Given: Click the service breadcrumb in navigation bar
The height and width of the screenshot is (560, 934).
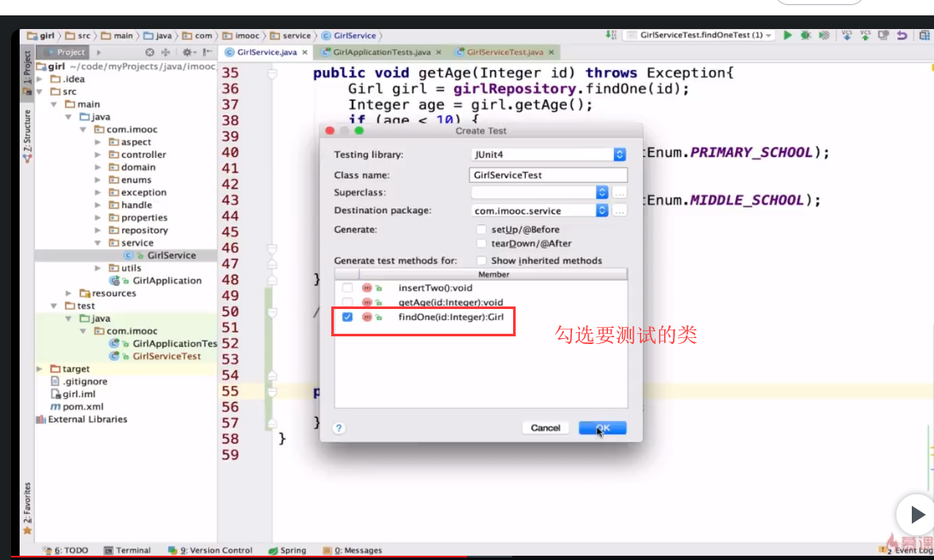Looking at the screenshot, I should pos(290,36).
